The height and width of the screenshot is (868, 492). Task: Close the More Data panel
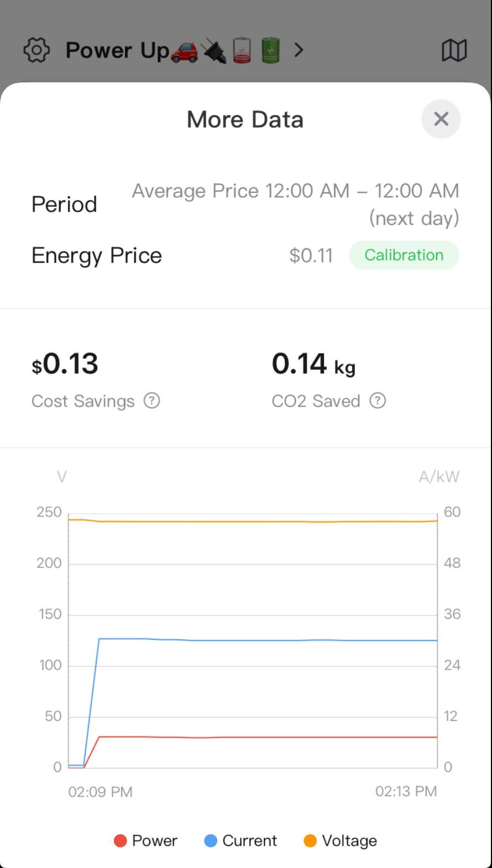pos(441,119)
